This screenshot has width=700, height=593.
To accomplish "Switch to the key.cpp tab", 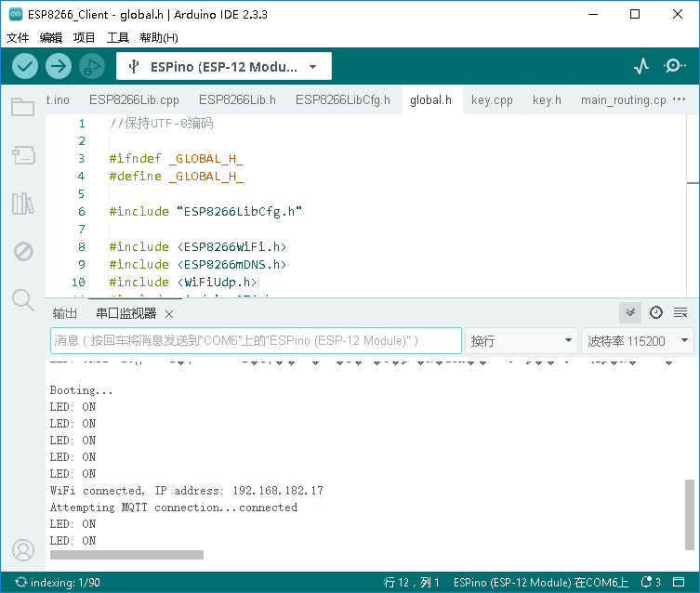I will [x=492, y=100].
